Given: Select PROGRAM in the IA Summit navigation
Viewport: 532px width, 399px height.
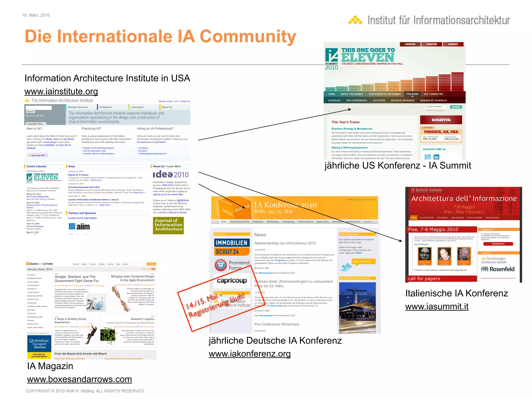Looking at the screenshot, I should (x=412, y=94).
